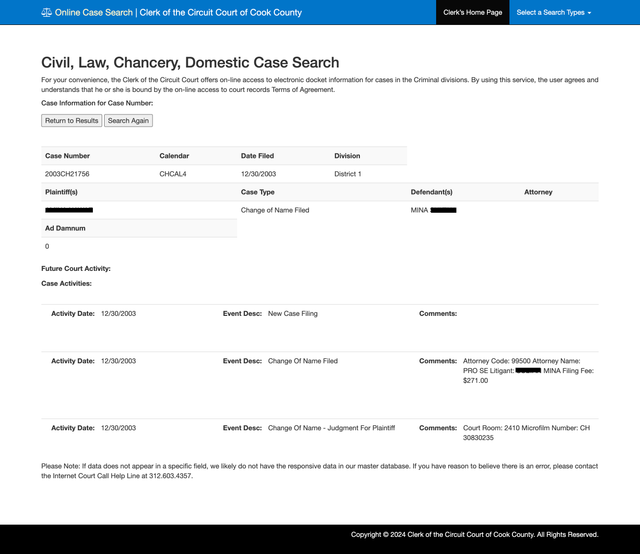Viewport: 640px width, 554px height.
Task: Click the Search Again button
Action: [128, 120]
